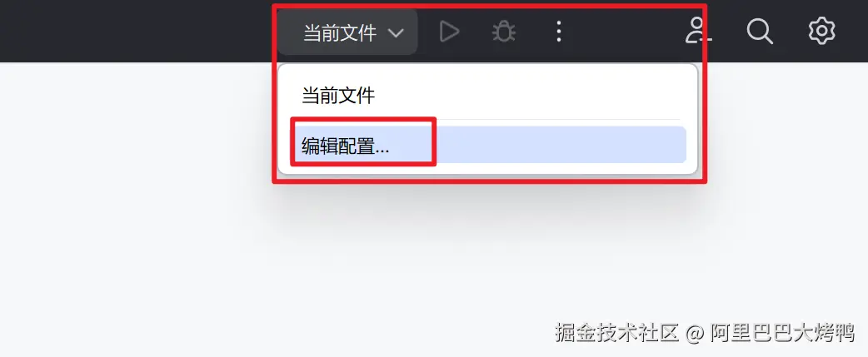Show additional run options via vertical dots
This screenshot has height=357, width=868.
tap(559, 32)
